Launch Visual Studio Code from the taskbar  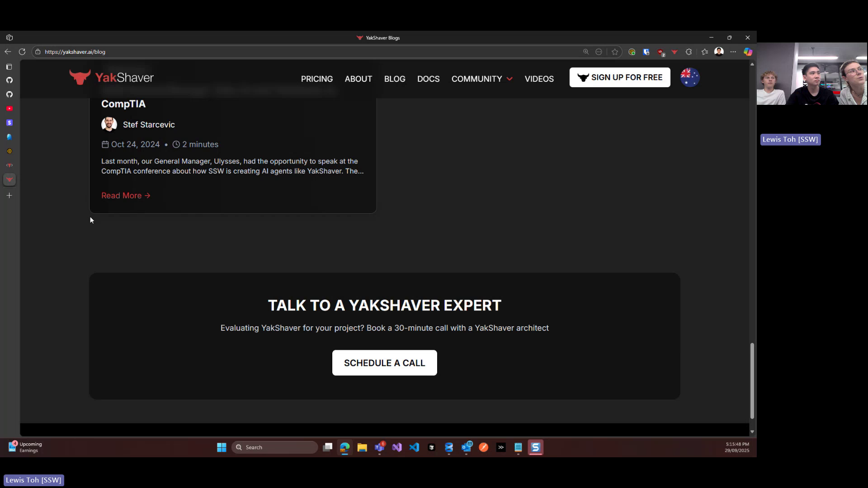tap(415, 447)
